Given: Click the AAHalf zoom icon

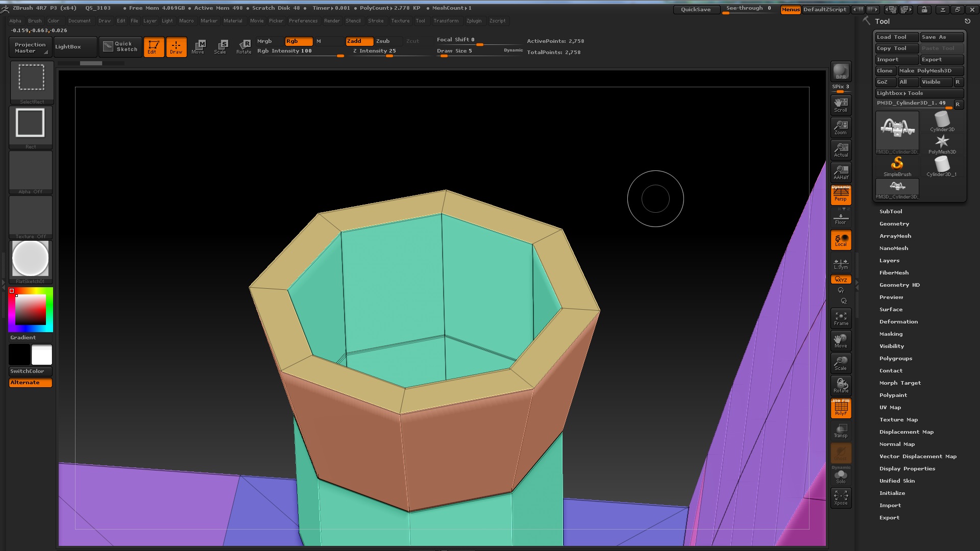Looking at the screenshot, I should click(x=841, y=172).
